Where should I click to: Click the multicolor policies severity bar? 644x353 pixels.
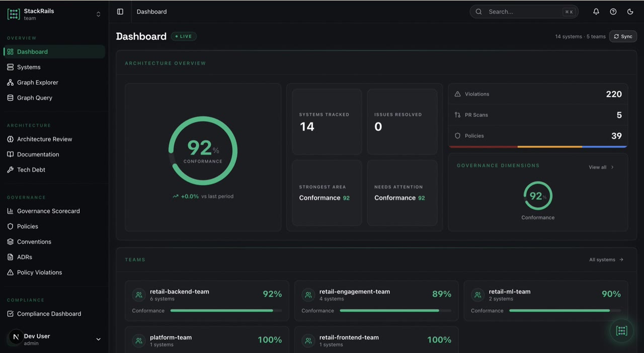coord(538,147)
